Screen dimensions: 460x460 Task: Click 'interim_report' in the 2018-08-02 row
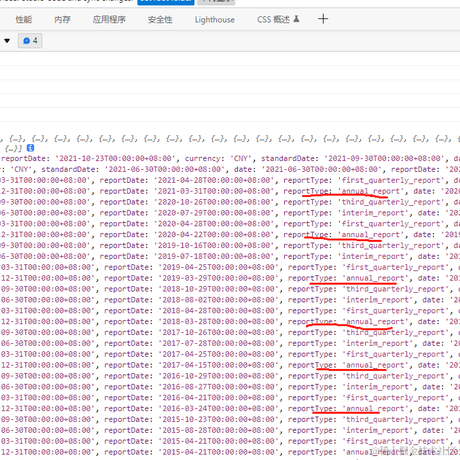click(x=378, y=300)
